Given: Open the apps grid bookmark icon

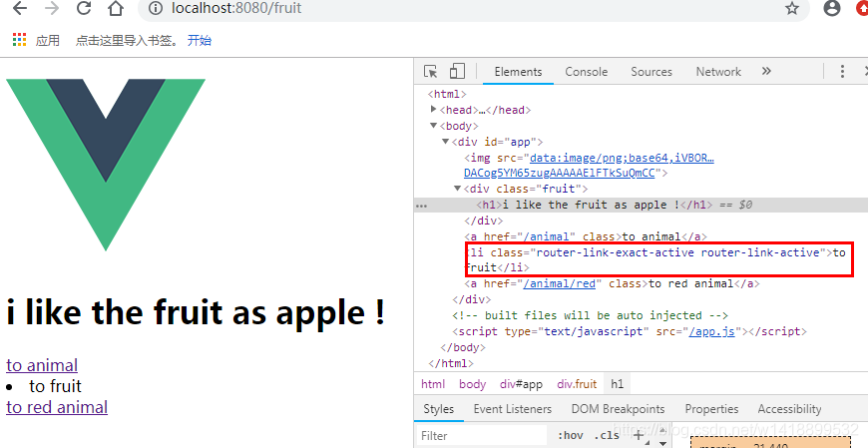Looking at the screenshot, I should tap(19, 40).
